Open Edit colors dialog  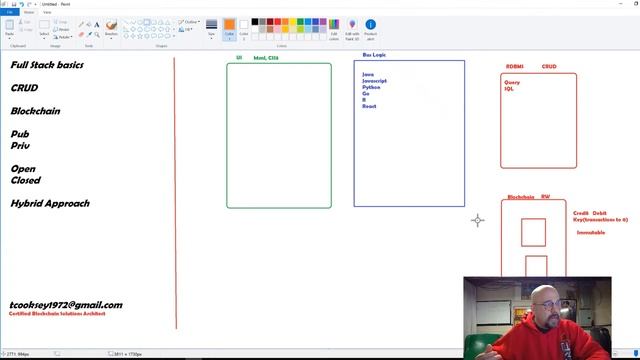click(334, 29)
